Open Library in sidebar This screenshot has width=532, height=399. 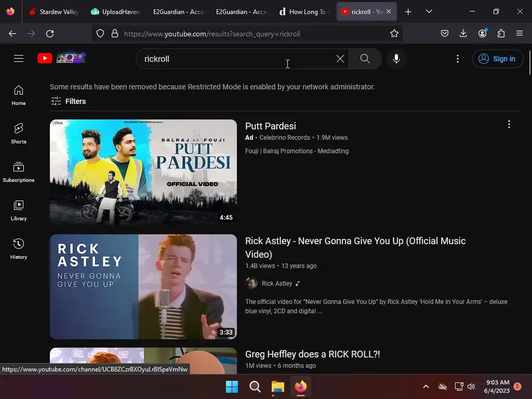(x=19, y=211)
